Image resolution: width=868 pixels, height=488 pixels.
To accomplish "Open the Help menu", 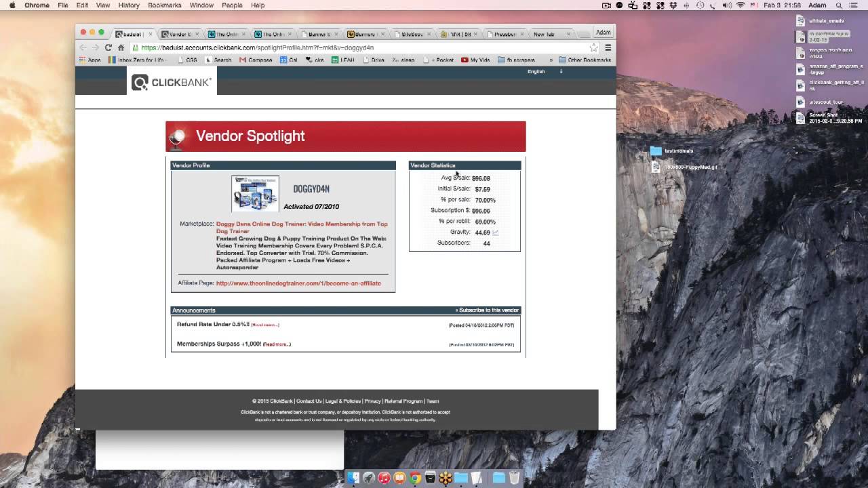I will coord(258,5).
